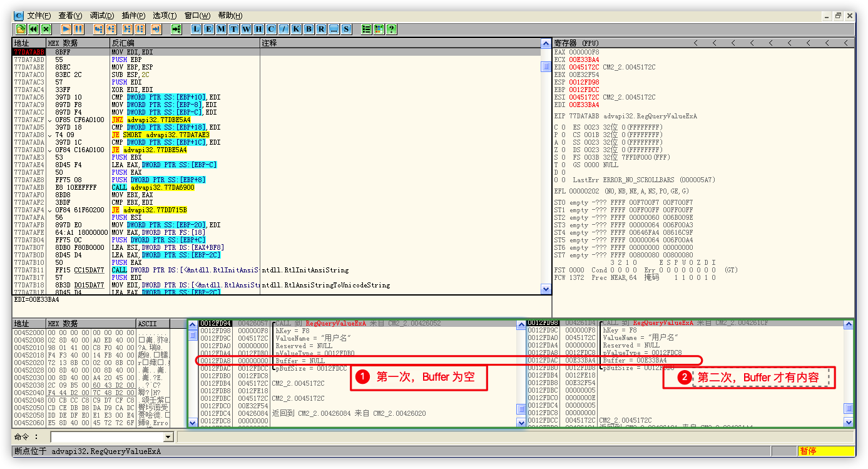Screen dimensions: 868x469
Task: Open the 调试(D) debug menu
Action: click(102, 15)
